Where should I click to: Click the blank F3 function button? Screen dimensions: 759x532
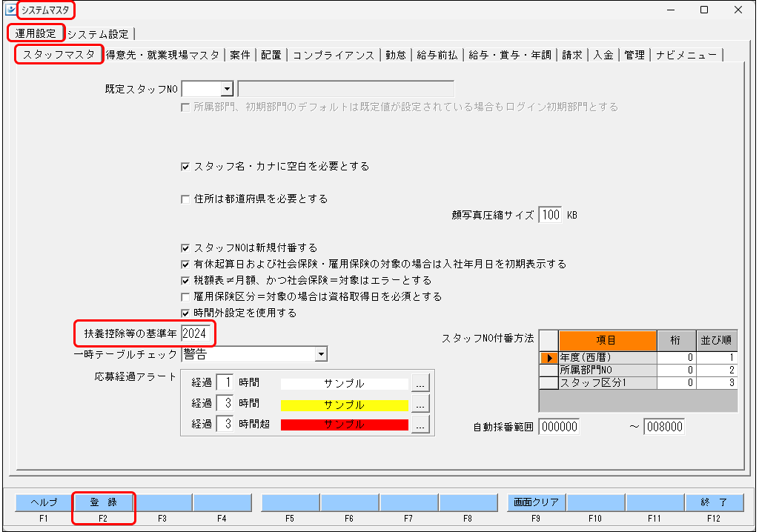tap(163, 502)
